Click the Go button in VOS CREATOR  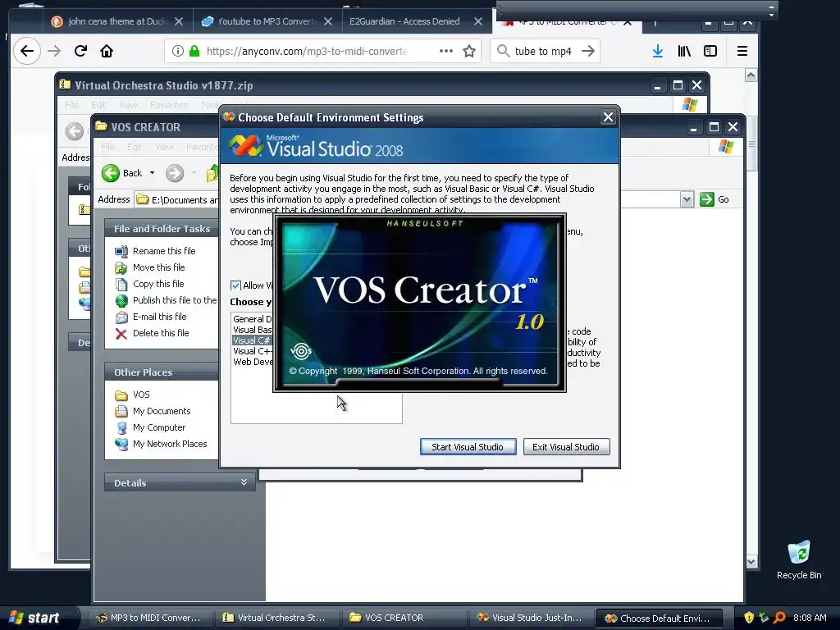pyautogui.click(x=715, y=200)
